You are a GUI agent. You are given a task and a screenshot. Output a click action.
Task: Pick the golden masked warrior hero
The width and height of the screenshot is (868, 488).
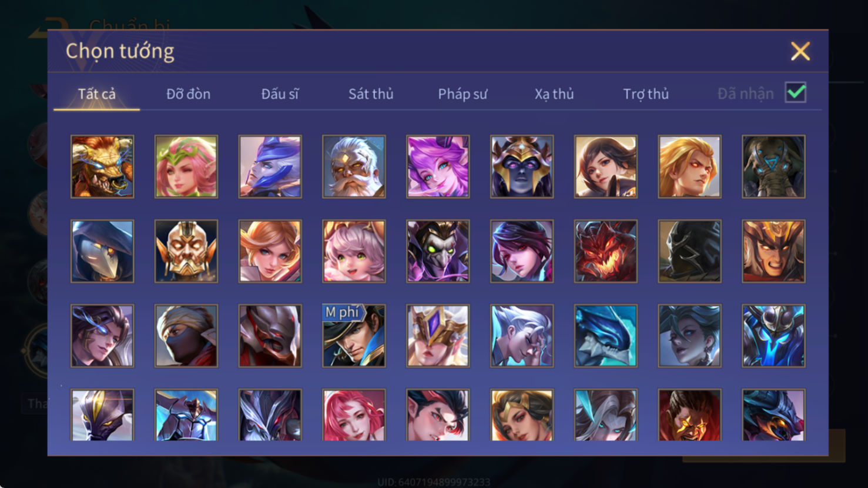pyautogui.click(x=186, y=251)
